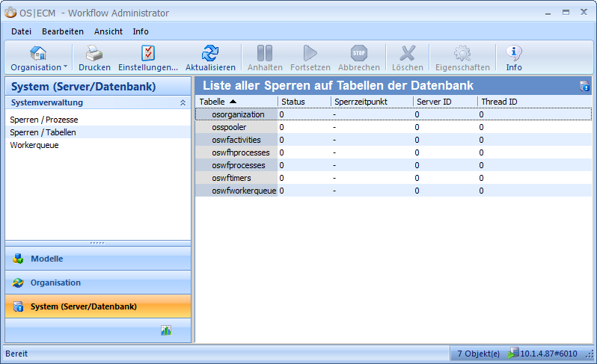
Task: Open the Datei menu
Action: (x=21, y=31)
